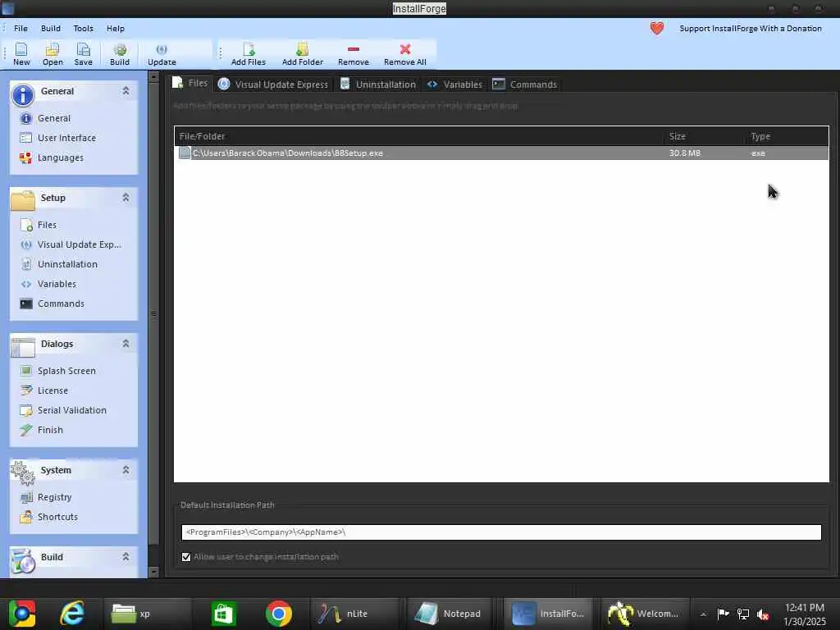Sort by File/Folder column header
The height and width of the screenshot is (630, 840).
pyautogui.click(x=419, y=136)
